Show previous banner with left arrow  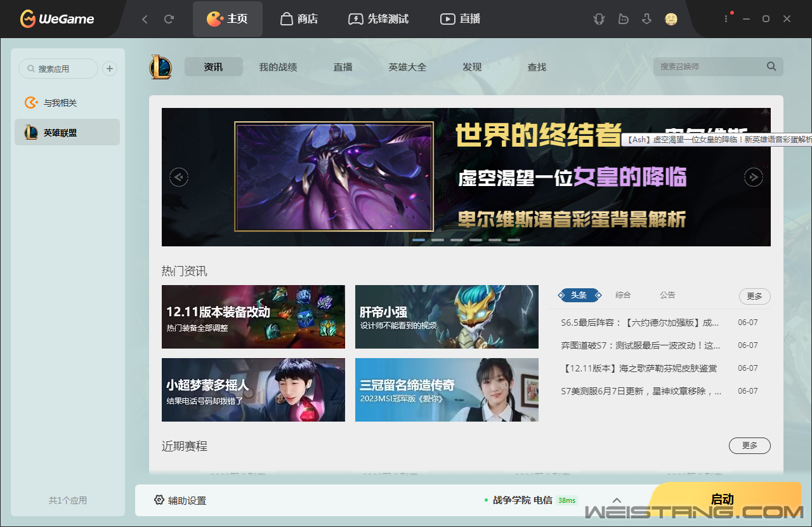179,177
